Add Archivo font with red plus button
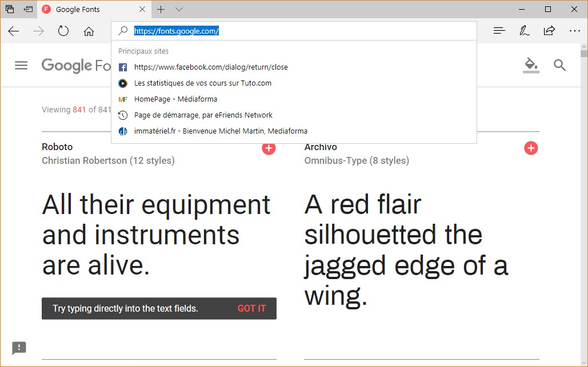The height and width of the screenshot is (367, 588). click(x=531, y=148)
